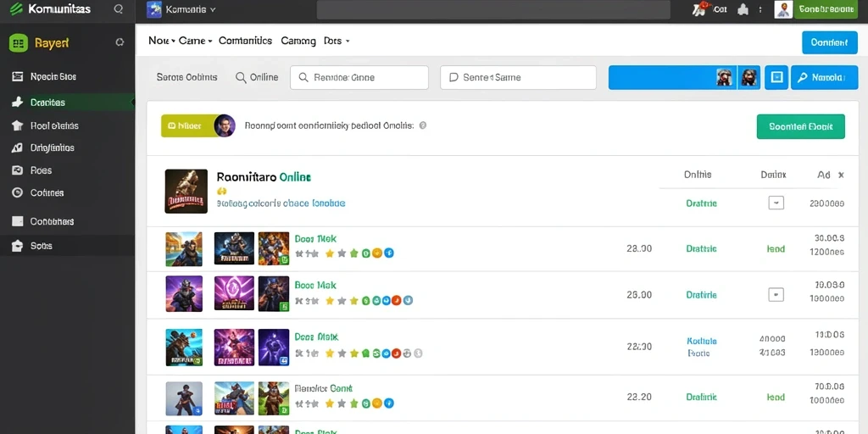The image size is (868, 434).
Task: Click Seroe Ootimts filter label
Action: pos(187,77)
